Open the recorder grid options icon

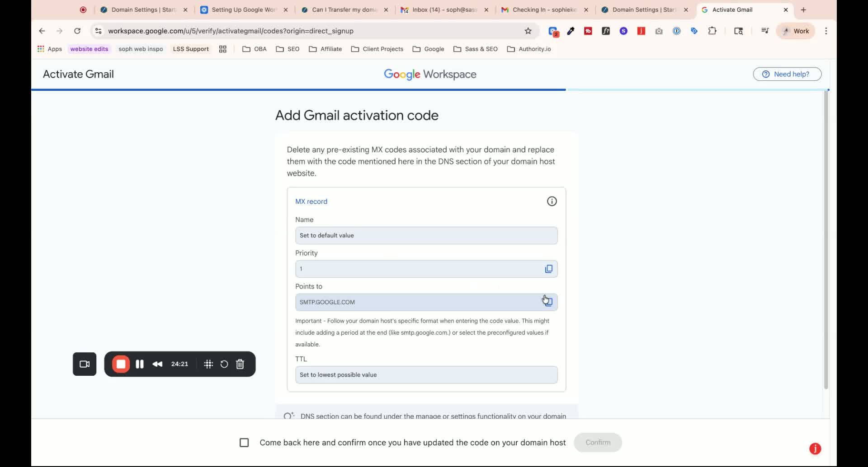(208, 364)
